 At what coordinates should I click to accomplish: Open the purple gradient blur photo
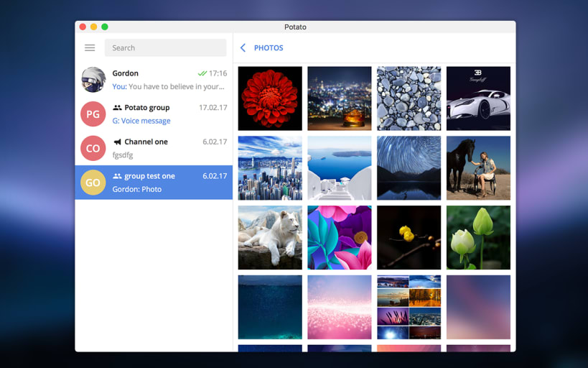[x=478, y=307]
